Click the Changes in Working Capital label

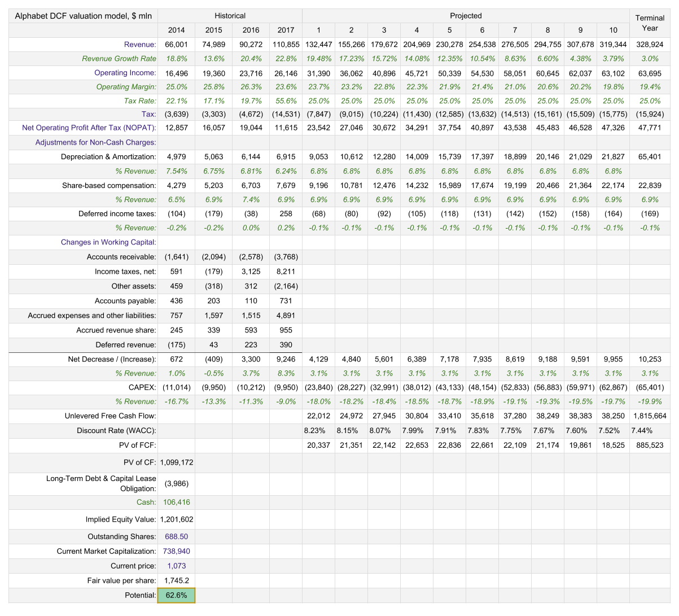[108, 242]
